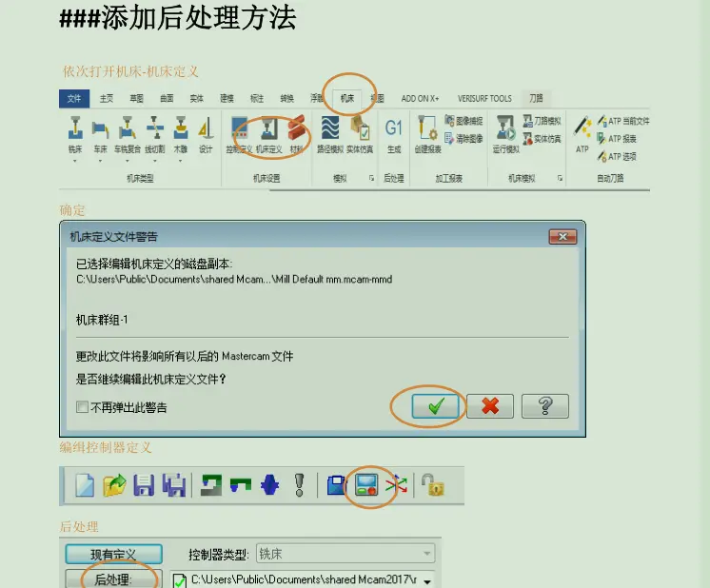This screenshot has width=710, height=588.
Task: Check the 不再弹出此警告 checkbox
Action: pyautogui.click(x=83, y=407)
